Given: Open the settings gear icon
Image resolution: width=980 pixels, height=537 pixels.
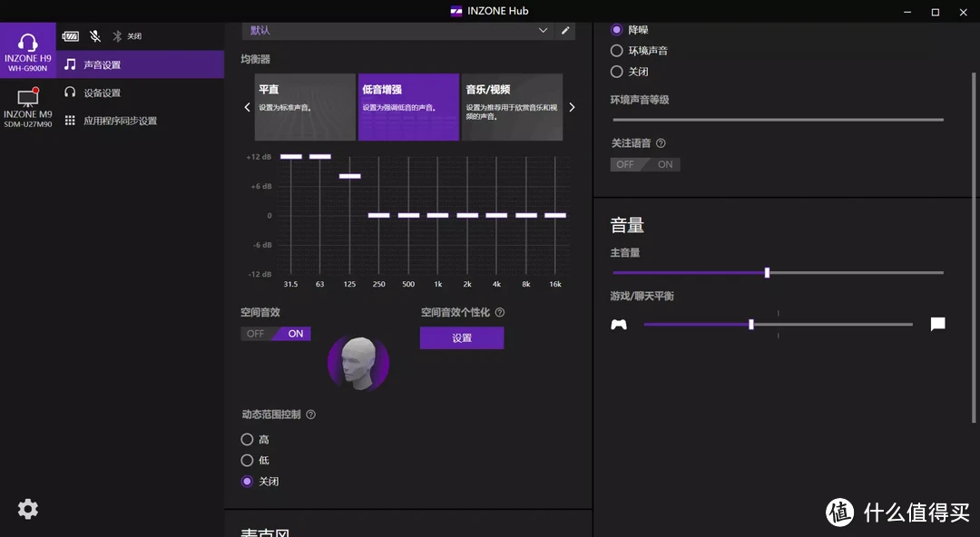Looking at the screenshot, I should click(x=27, y=509).
